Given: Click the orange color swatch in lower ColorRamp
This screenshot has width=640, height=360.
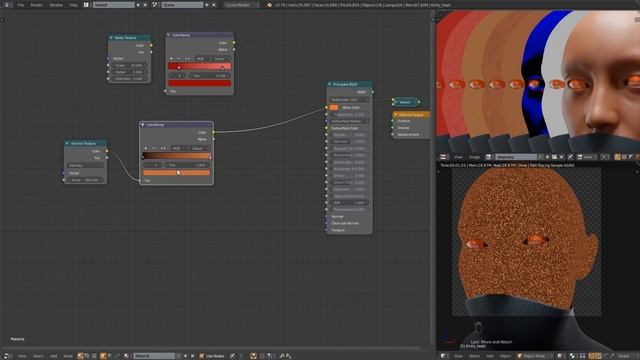Looking at the screenshot, I should (177, 173).
